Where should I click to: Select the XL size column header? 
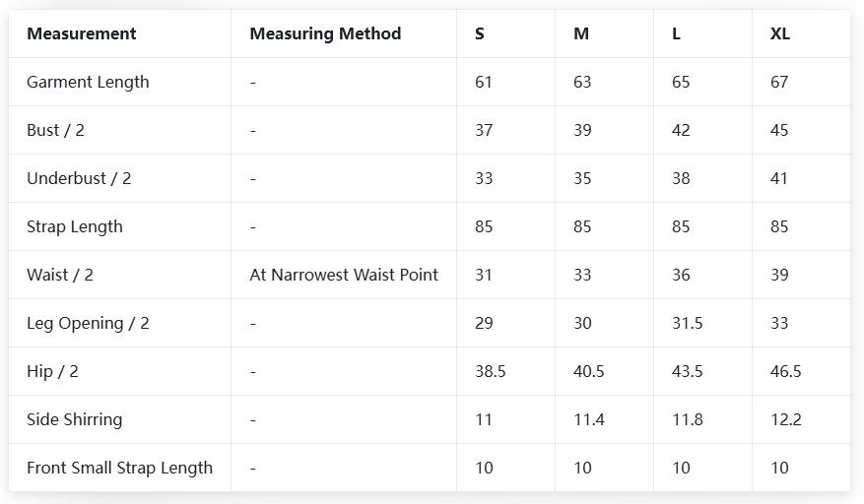point(780,33)
